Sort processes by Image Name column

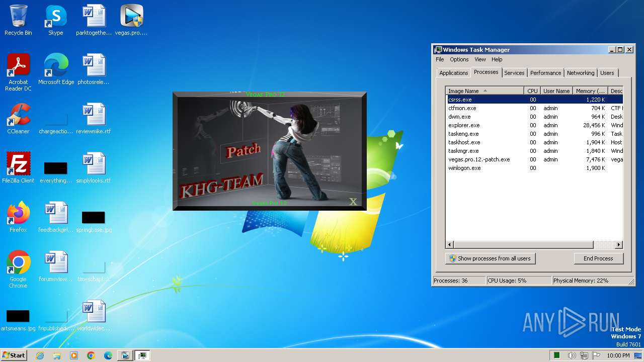[x=485, y=91]
